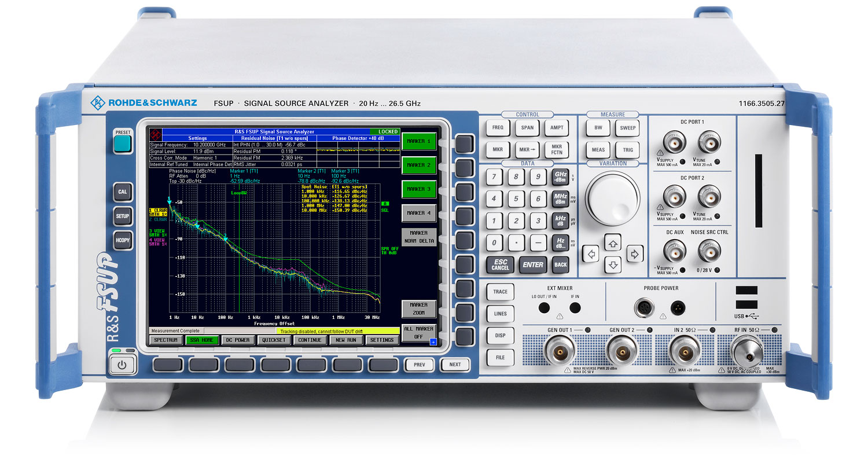Open the SPECTRUM softkey menu
Viewport: 868px width, 463px height.
pyautogui.click(x=166, y=340)
